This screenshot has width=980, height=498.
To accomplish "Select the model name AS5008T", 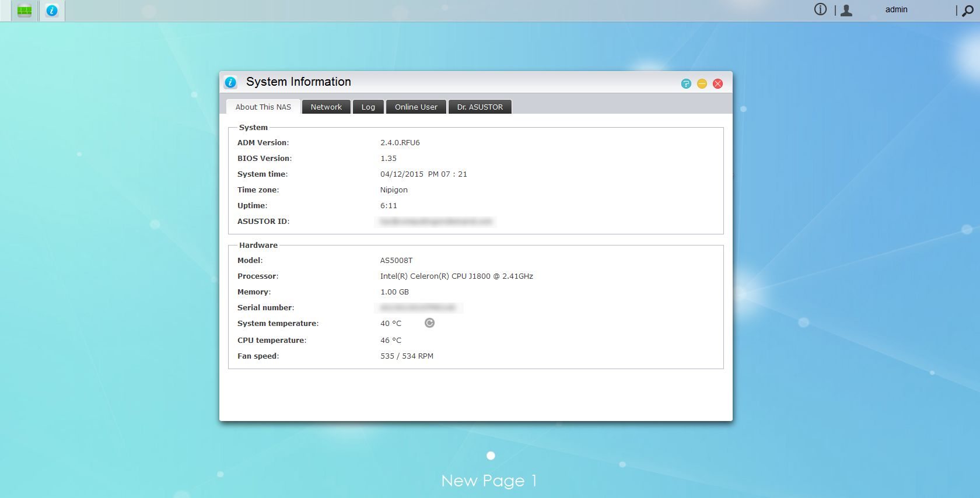I will (396, 261).
